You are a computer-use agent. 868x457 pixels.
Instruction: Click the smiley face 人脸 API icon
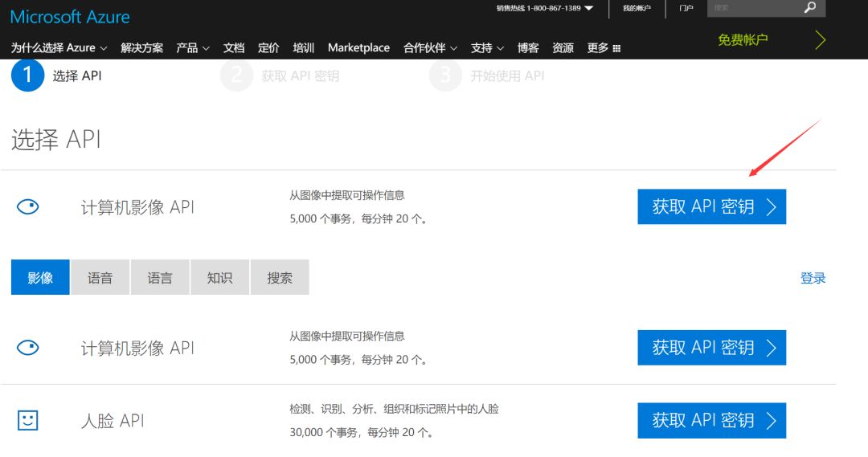pyautogui.click(x=27, y=420)
